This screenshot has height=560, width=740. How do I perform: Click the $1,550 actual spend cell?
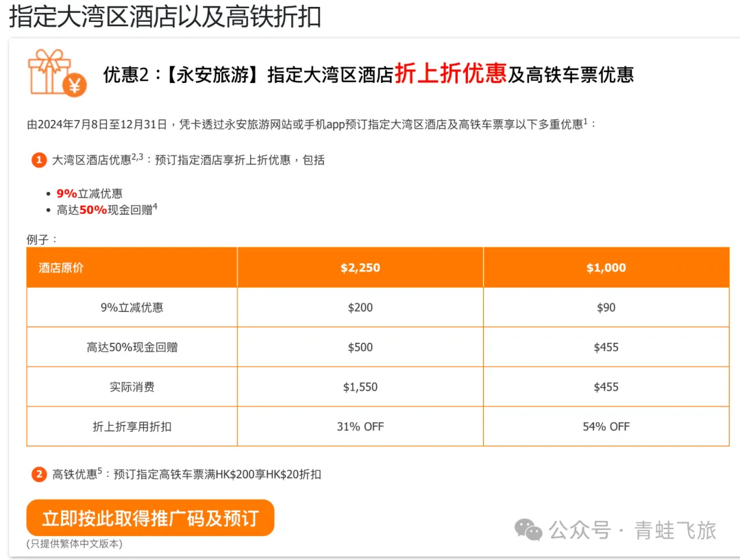(x=360, y=387)
